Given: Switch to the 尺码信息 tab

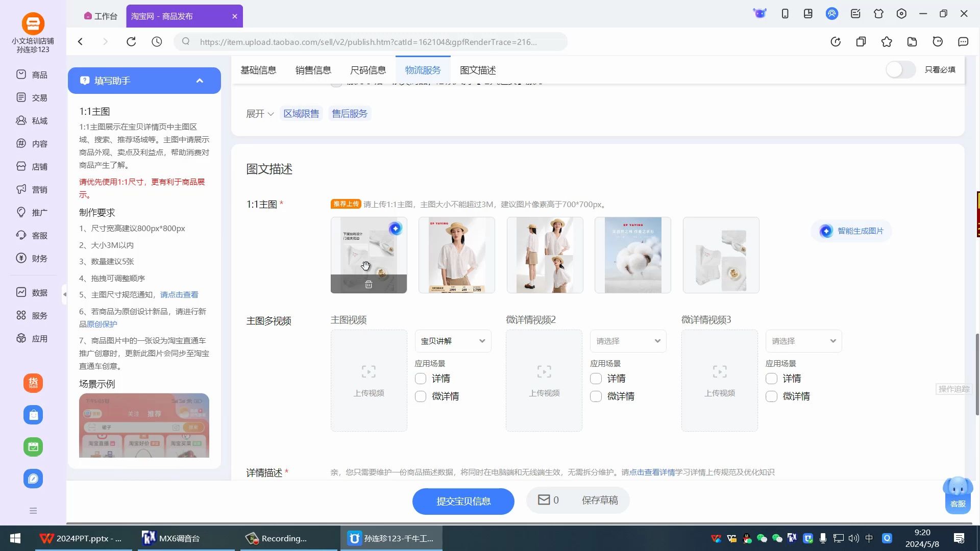Looking at the screenshot, I should tap(369, 70).
